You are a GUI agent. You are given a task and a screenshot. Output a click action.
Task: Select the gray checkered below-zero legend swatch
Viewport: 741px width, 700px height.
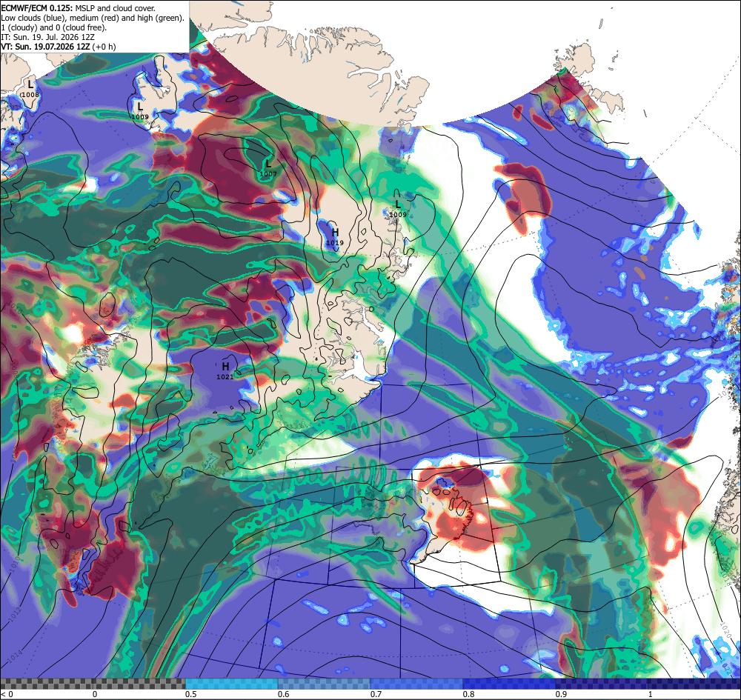coord(93,684)
